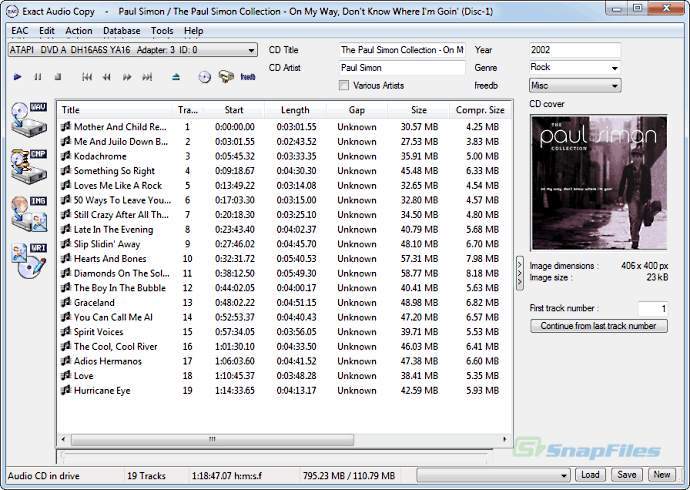Click the Gap column header
The height and width of the screenshot is (490, 690).
pyautogui.click(x=357, y=110)
